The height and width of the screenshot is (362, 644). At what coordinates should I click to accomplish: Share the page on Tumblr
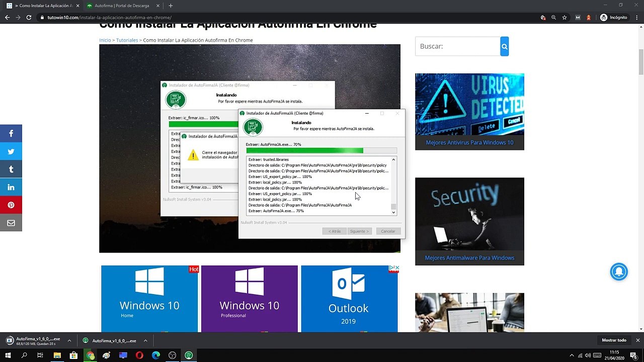11,169
